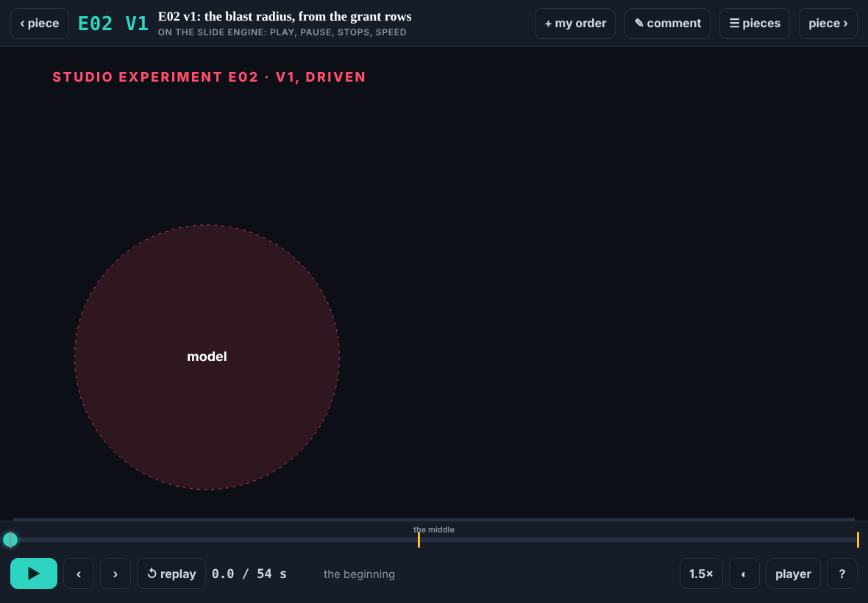The height and width of the screenshot is (603, 868).
Task: Step back using the chevron beside play
Action: click(79, 574)
